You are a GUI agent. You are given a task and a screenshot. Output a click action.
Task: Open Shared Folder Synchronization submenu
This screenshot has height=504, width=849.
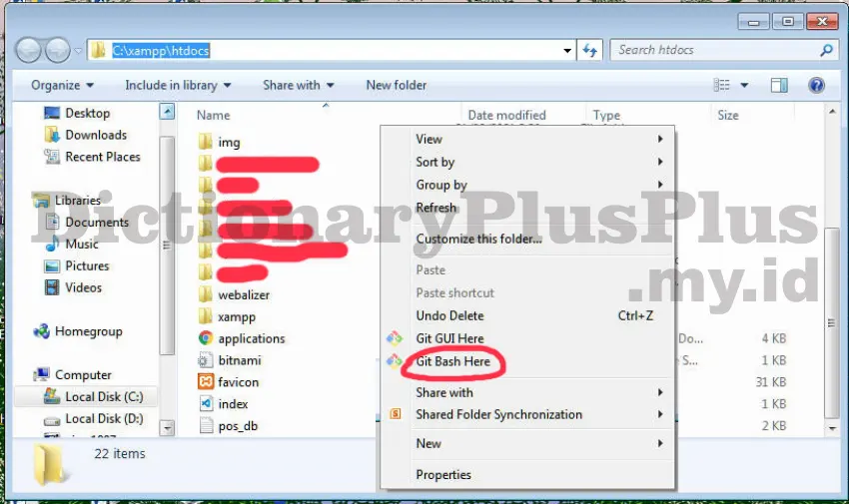click(x=527, y=414)
